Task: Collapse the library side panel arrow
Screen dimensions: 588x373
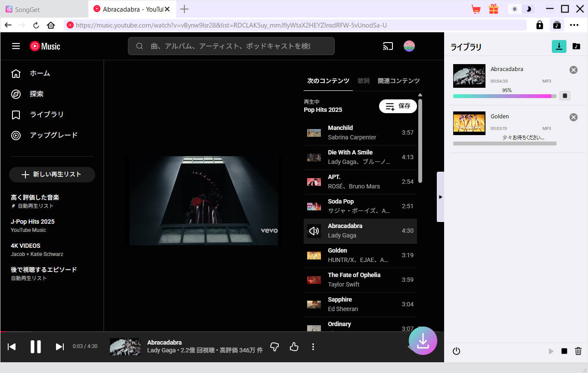Action: (x=440, y=197)
